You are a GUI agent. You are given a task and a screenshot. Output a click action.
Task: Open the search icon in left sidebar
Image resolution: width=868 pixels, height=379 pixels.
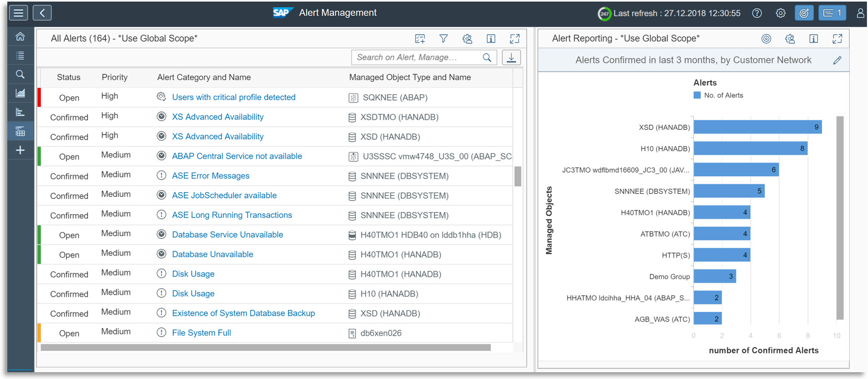coord(20,74)
